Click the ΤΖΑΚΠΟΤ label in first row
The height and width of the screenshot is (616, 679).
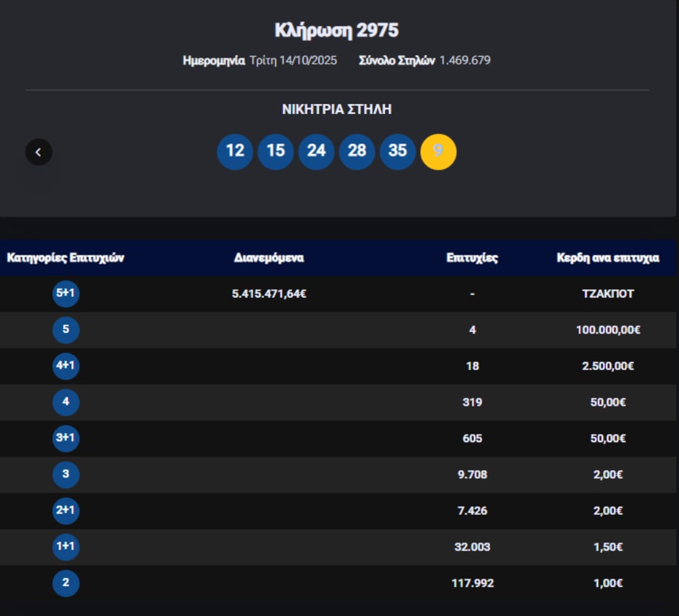coord(608,294)
